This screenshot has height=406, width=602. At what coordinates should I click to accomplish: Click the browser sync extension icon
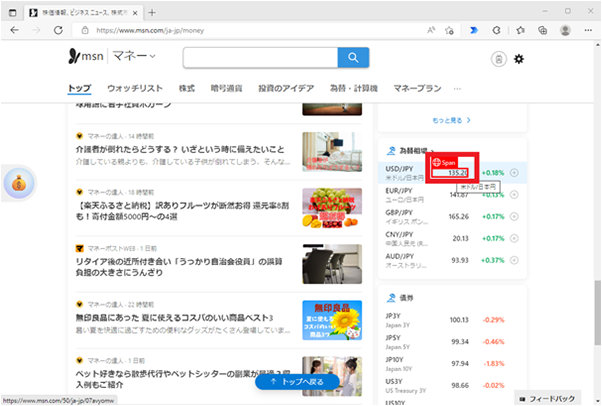coord(496,30)
